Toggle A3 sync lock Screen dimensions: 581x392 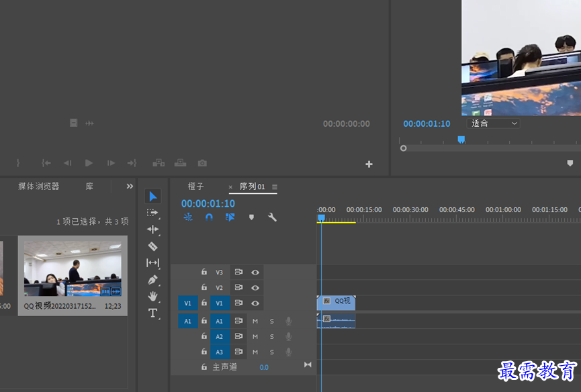[238, 352]
